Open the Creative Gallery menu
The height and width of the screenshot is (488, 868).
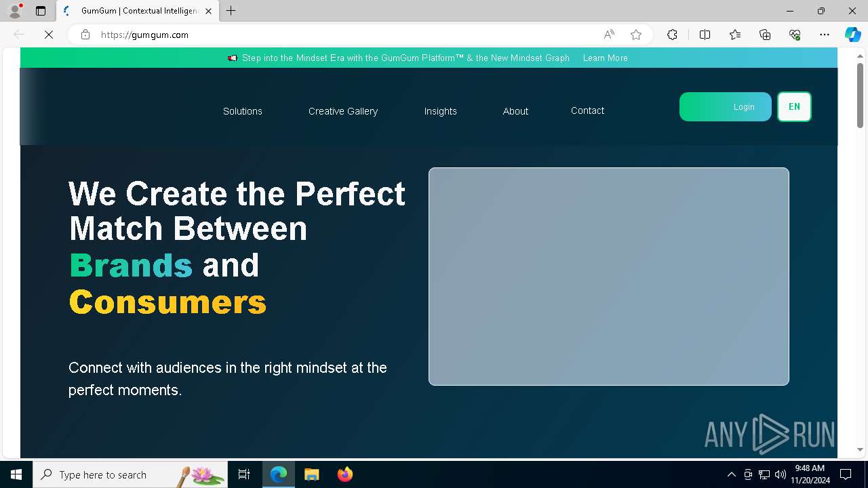coord(343,111)
